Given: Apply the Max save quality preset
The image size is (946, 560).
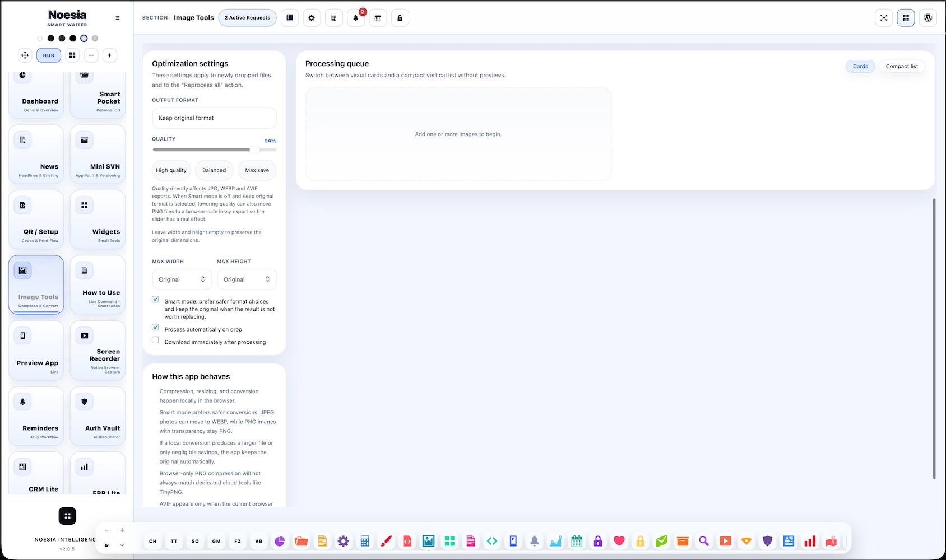Looking at the screenshot, I should (x=257, y=170).
